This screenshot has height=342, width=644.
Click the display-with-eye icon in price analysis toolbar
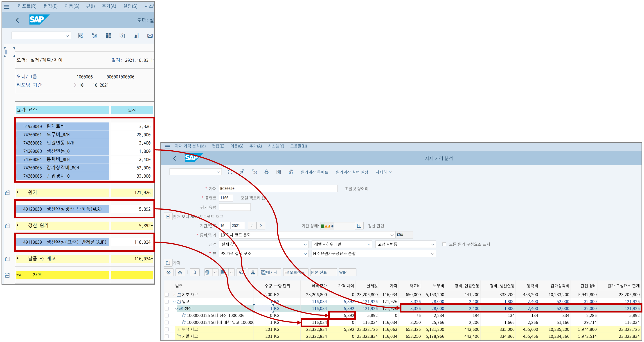coord(242,172)
